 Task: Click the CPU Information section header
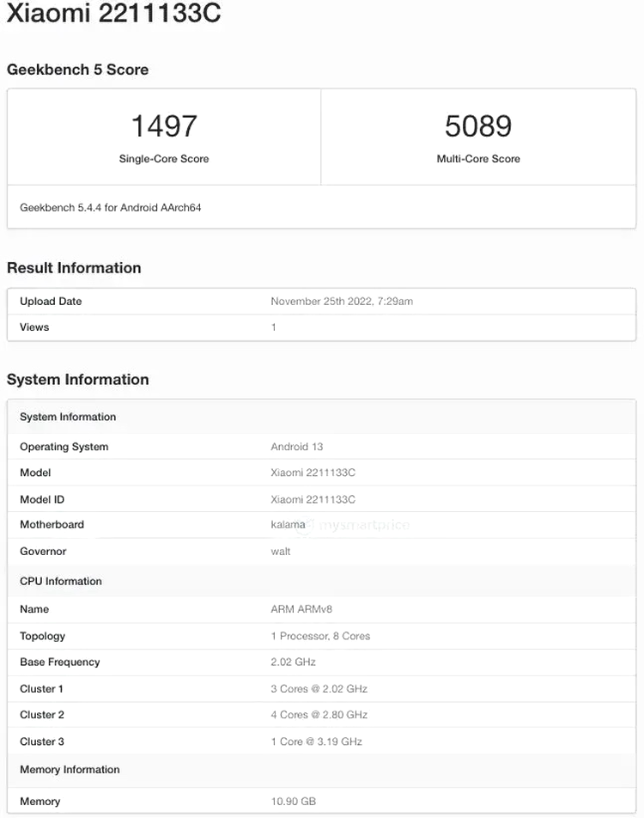click(61, 582)
